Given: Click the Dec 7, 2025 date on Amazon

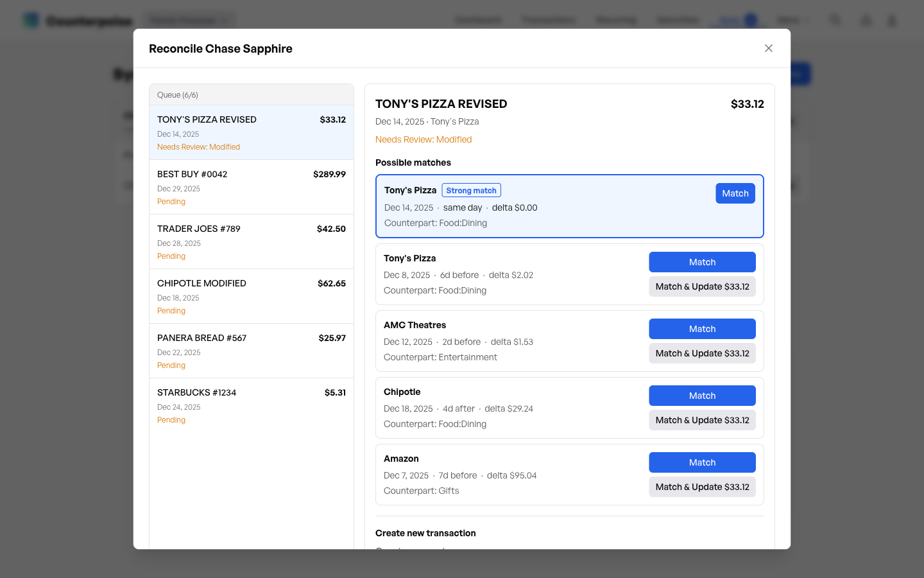Looking at the screenshot, I should click(406, 475).
